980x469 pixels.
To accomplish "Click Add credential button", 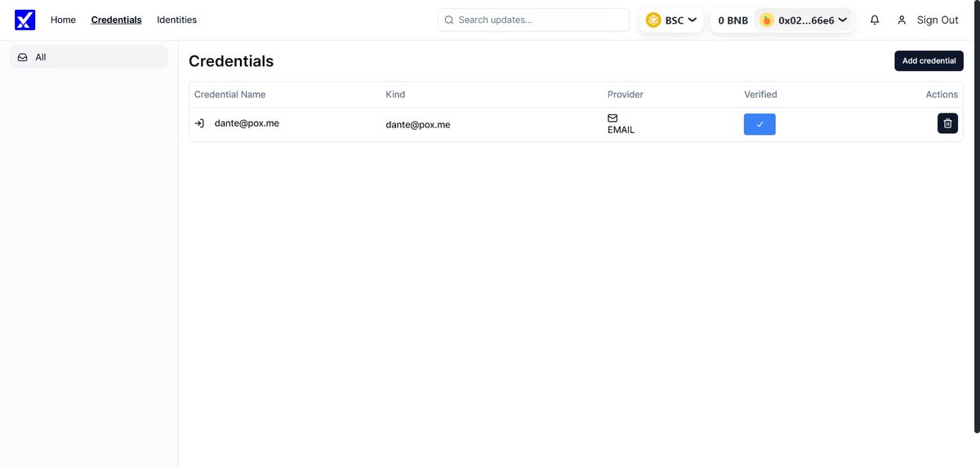I will point(929,60).
